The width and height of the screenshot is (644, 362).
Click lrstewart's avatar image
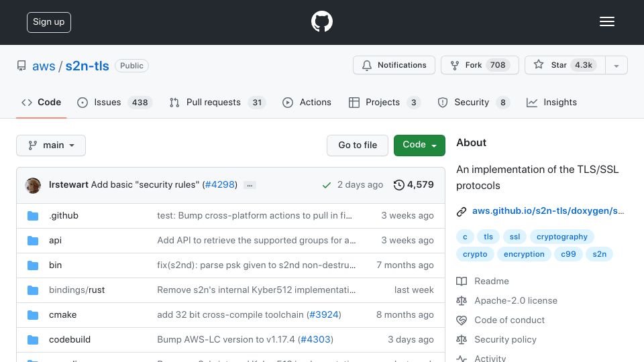tap(33, 185)
